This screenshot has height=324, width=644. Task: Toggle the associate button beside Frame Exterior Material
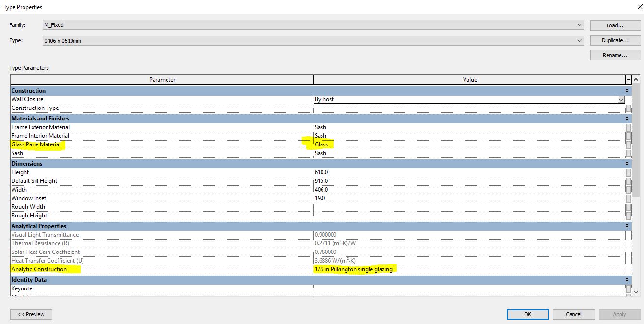click(x=629, y=127)
